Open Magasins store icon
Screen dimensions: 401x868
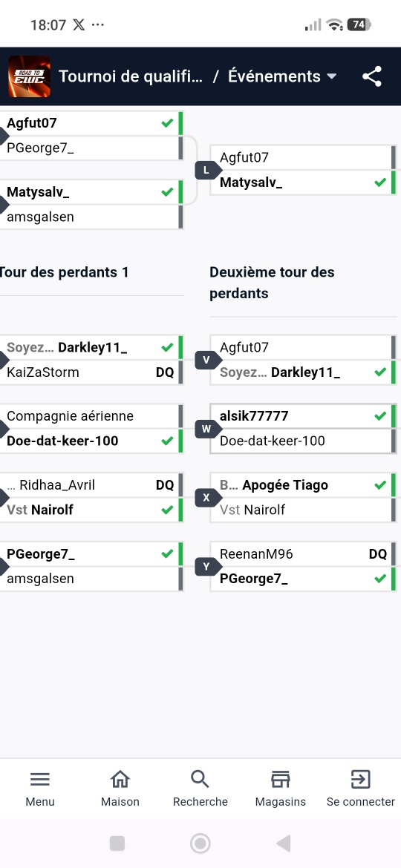(280, 780)
